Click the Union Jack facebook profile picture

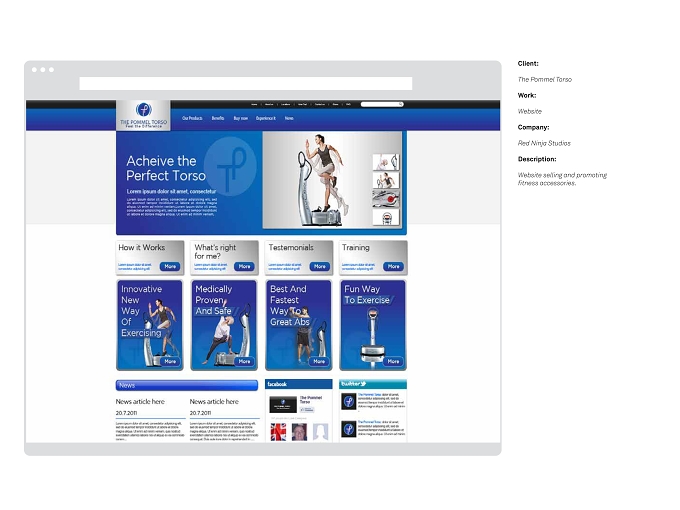(278, 432)
